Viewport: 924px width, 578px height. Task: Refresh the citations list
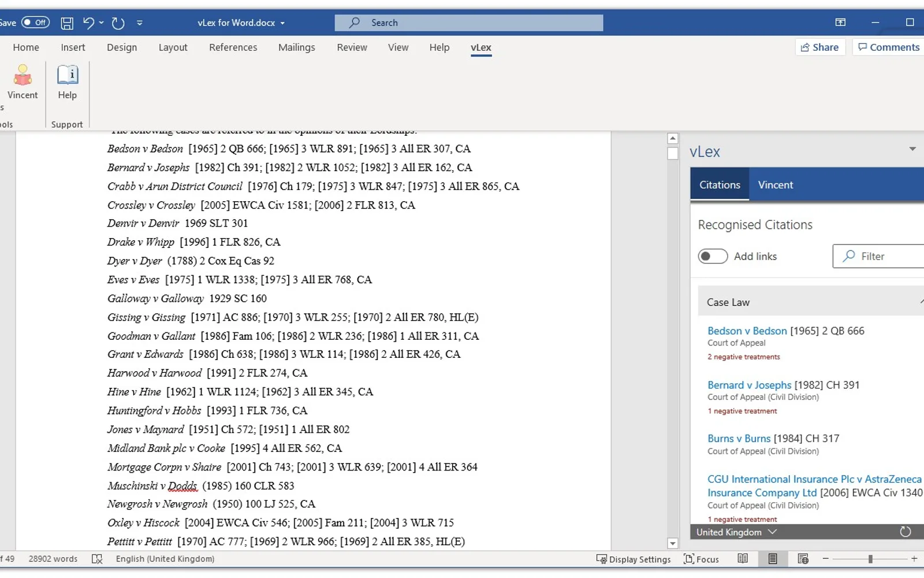tap(906, 532)
